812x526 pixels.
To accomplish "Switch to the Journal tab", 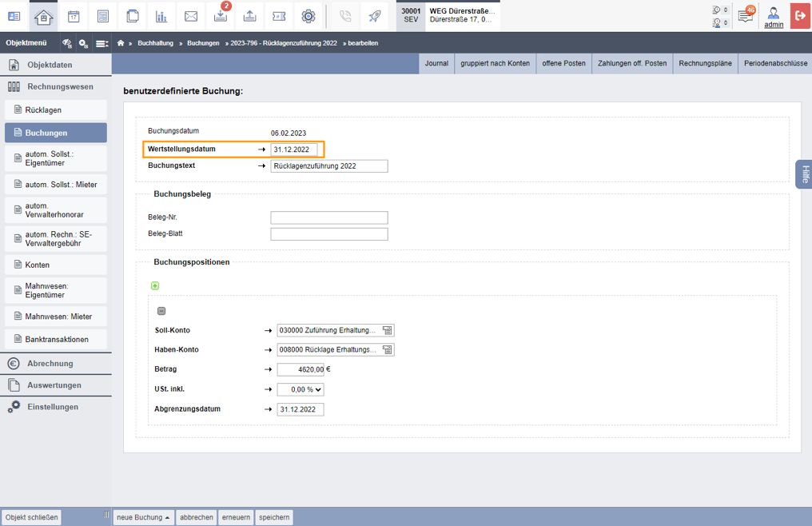I will point(436,63).
